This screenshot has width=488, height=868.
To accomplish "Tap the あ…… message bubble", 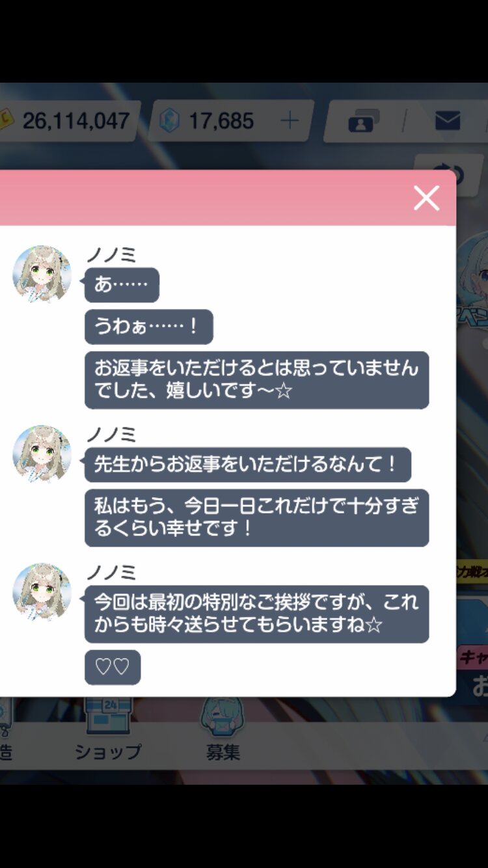I will tap(122, 285).
